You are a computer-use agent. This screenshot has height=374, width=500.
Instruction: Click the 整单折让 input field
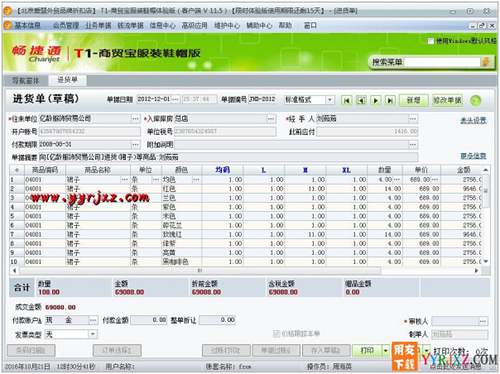pyautogui.click(x=218, y=320)
